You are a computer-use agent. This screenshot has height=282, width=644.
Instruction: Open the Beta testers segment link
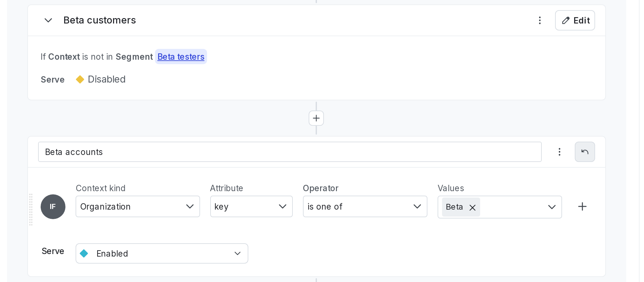click(x=181, y=57)
